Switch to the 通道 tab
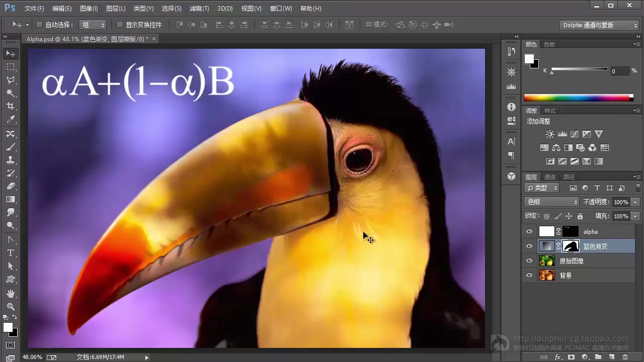 pyautogui.click(x=550, y=177)
